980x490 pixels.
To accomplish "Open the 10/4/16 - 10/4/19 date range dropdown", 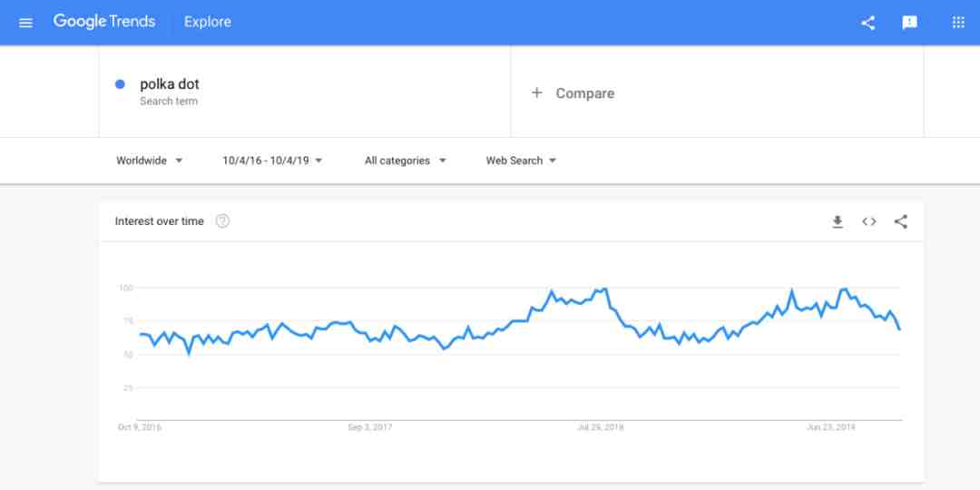I will (272, 161).
